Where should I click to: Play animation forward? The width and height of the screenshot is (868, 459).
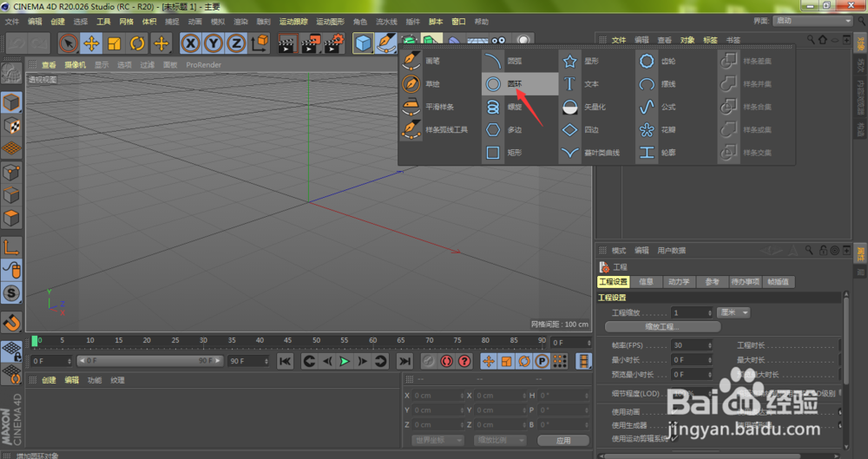pos(345,362)
